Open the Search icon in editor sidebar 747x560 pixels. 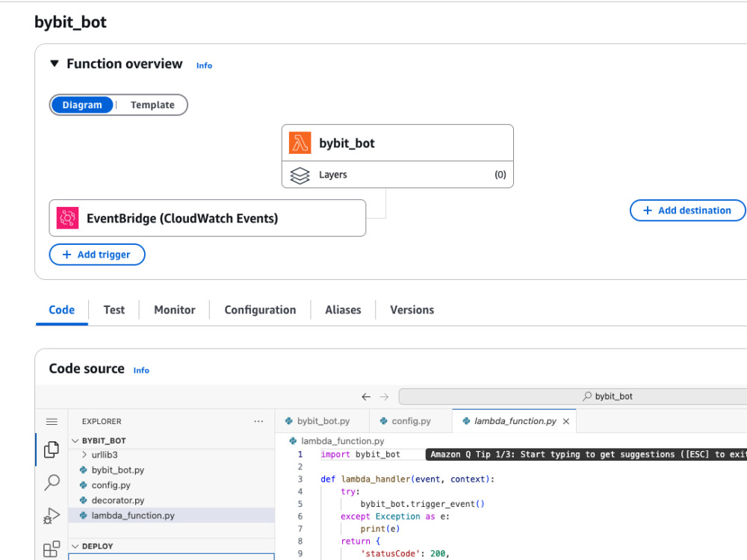tap(52, 482)
